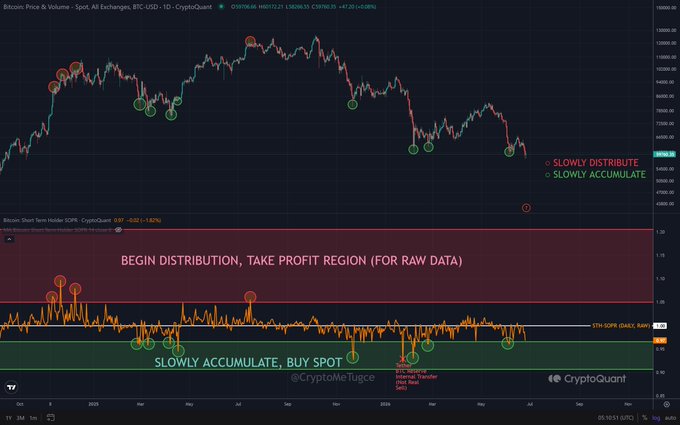Click the green market status dot

click(221, 7)
